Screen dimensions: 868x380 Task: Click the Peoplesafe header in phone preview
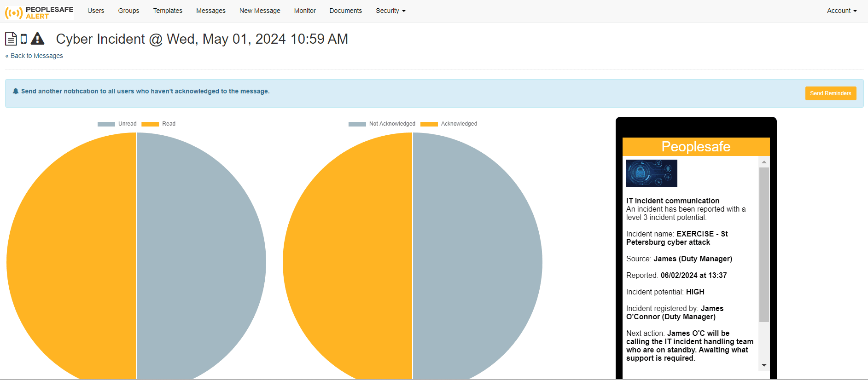[696, 147]
